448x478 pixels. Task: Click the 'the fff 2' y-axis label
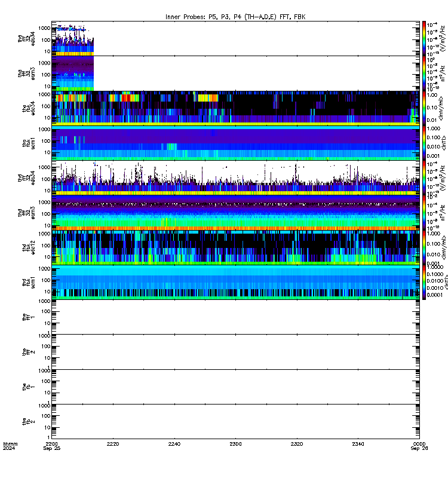tap(29, 352)
